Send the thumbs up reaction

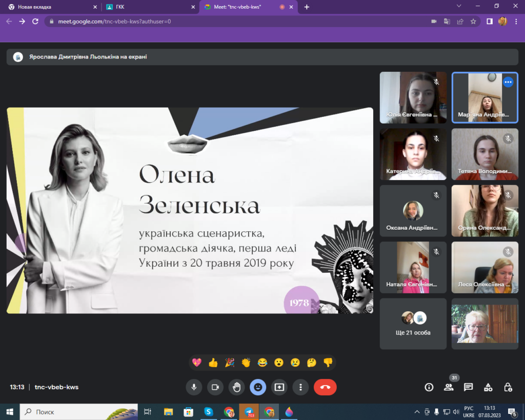click(x=213, y=363)
